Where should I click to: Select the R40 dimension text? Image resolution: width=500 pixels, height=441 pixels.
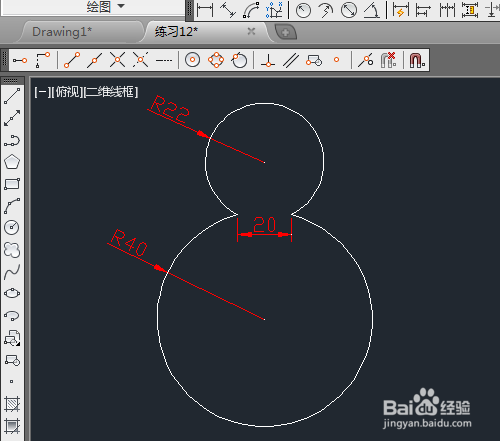(129, 243)
